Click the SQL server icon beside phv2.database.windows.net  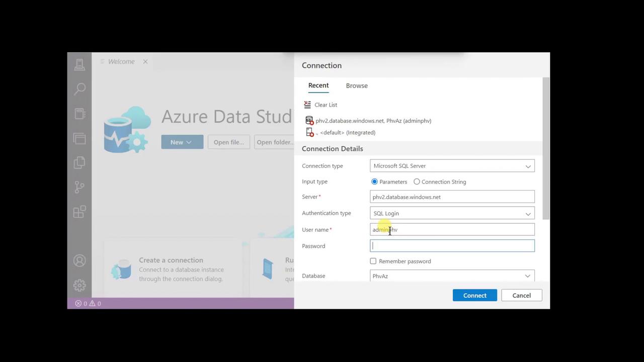coord(309,121)
